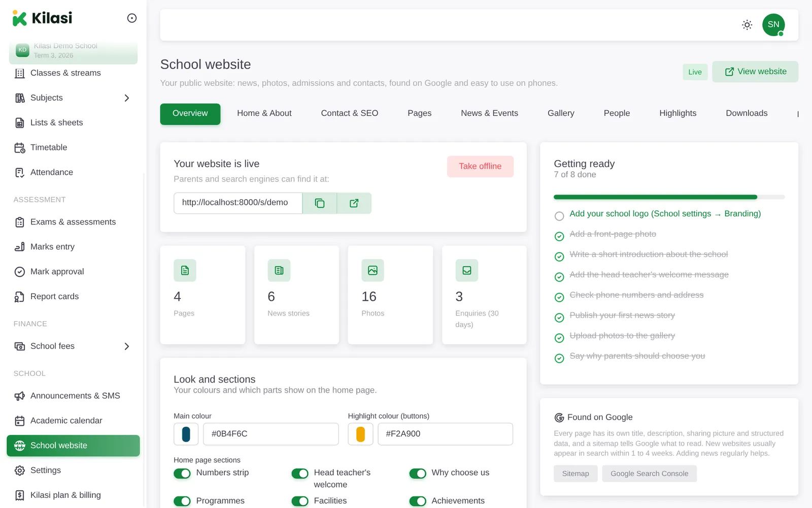Go to Marks entry in sidebar
The height and width of the screenshot is (508, 812).
tap(73, 247)
